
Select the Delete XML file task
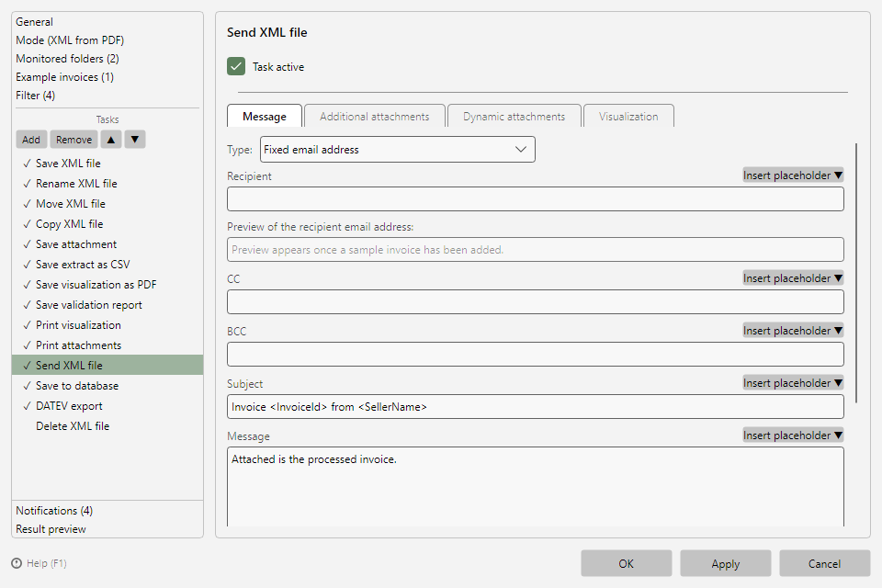107,426
